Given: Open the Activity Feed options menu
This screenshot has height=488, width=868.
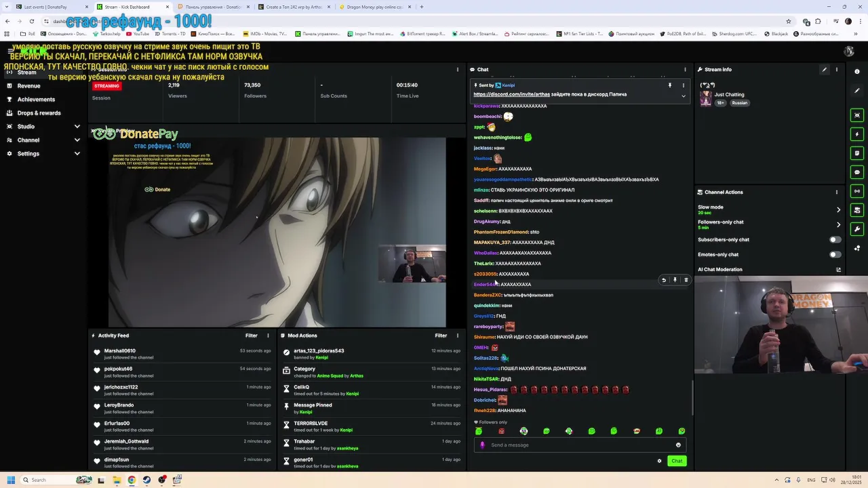Looking at the screenshot, I should coord(268,335).
